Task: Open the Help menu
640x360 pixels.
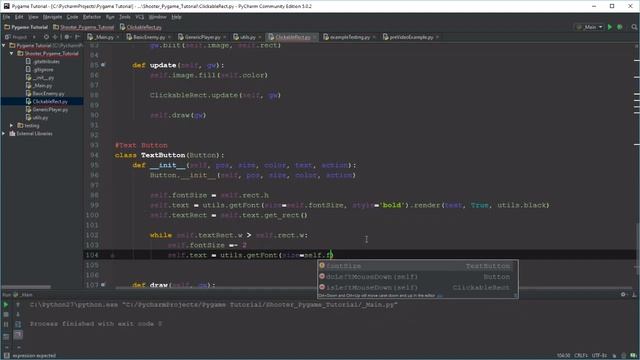Action: pyautogui.click(x=176, y=17)
